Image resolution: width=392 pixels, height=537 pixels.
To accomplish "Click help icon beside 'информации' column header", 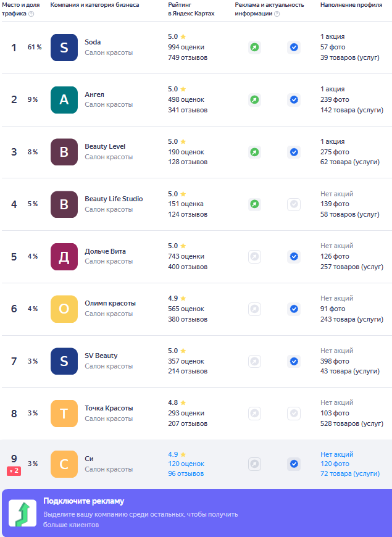I will coord(277,14).
